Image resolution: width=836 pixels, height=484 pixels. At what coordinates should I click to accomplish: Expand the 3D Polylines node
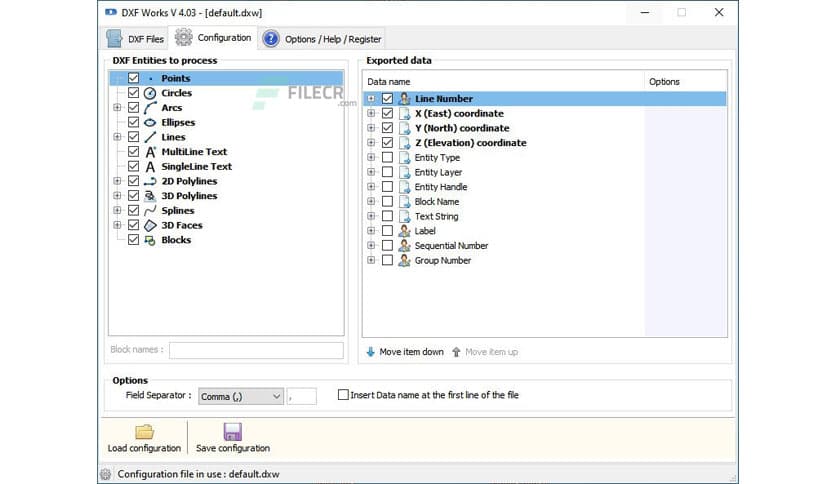point(117,196)
